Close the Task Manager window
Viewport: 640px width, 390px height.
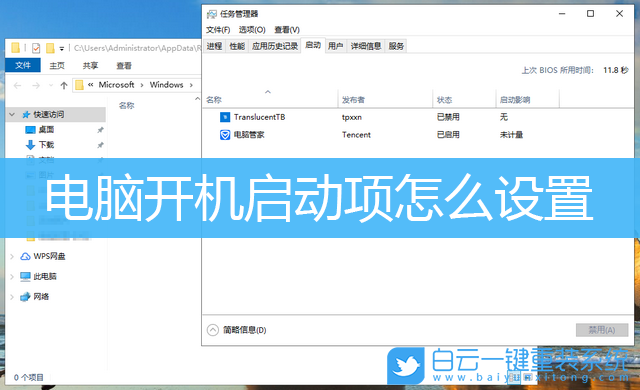click(x=619, y=14)
